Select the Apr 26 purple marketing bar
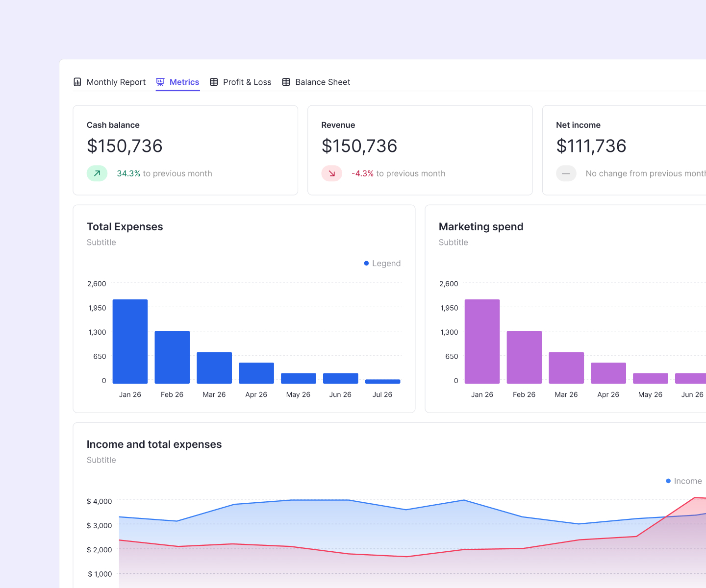Viewport: 706px width, 588px height. coord(608,373)
